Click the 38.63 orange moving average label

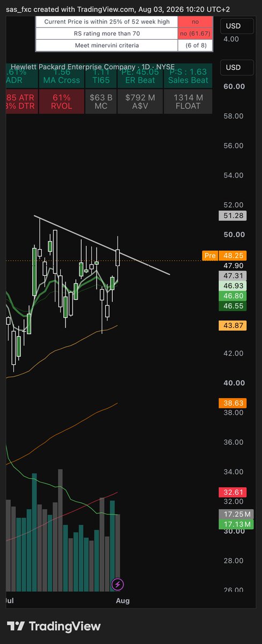pyautogui.click(x=233, y=402)
